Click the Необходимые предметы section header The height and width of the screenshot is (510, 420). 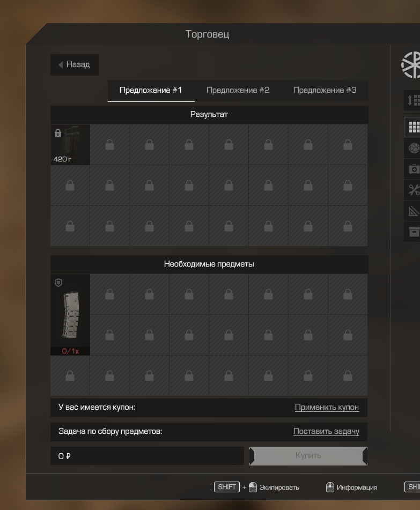point(209,264)
